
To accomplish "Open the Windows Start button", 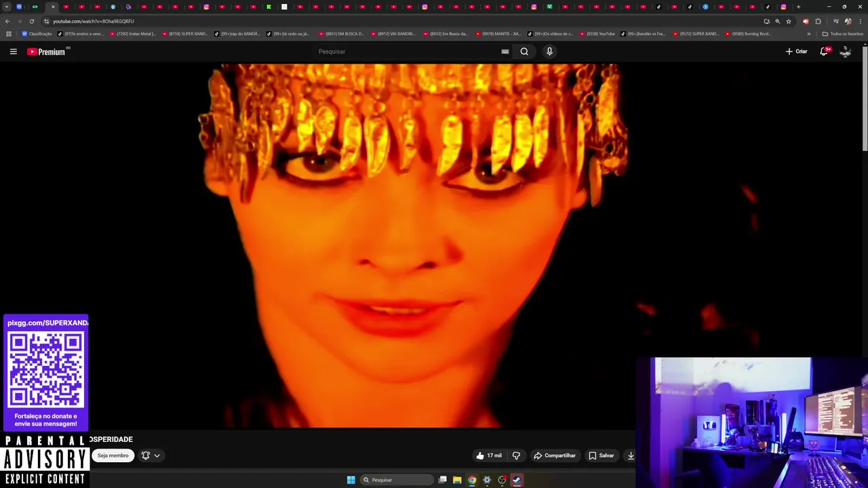I will pos(351,480).
